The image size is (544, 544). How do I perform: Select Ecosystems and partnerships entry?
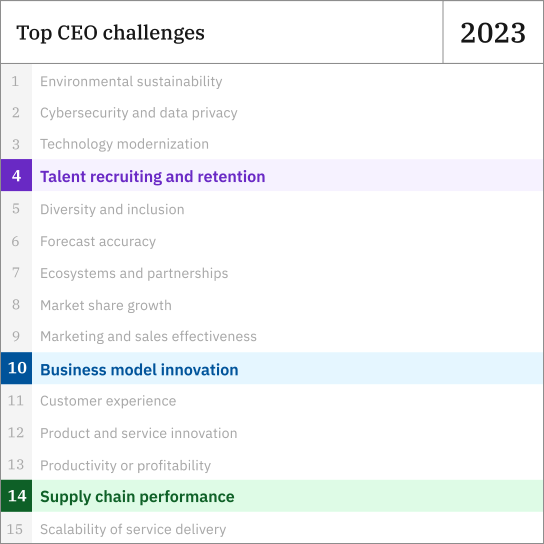[134, 273]
